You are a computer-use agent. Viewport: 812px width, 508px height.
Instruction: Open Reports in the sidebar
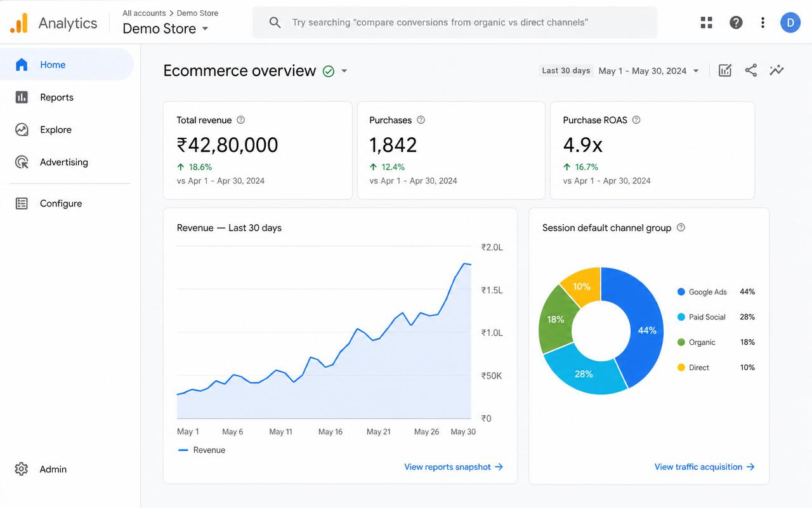coord(67,97)
